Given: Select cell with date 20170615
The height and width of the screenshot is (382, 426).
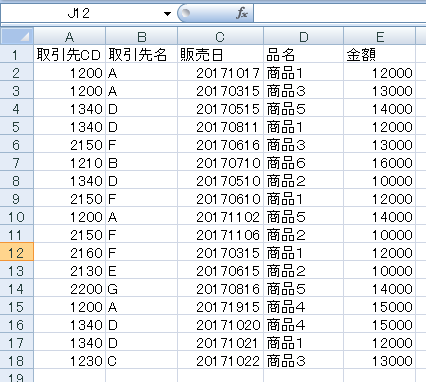Looking at the screenshot, I should tap(220, 271).
